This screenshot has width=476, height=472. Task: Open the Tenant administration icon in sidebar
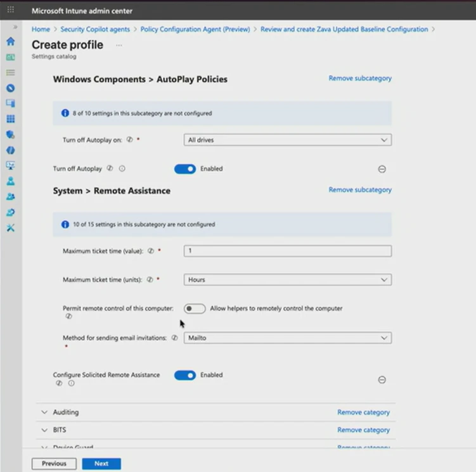[x=11, y=212]
